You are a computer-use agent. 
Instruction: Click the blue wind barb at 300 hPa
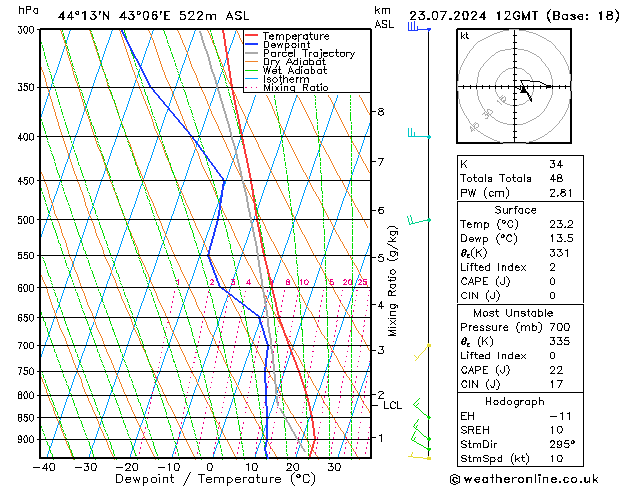tap(419, 28)
